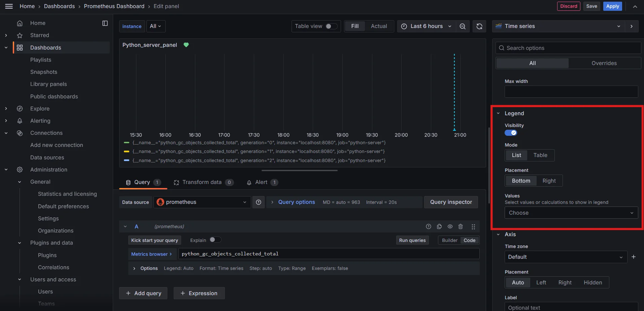Open the Alert tab
Image resolution: width=644 pixels, height=311 pixels.
262,182
